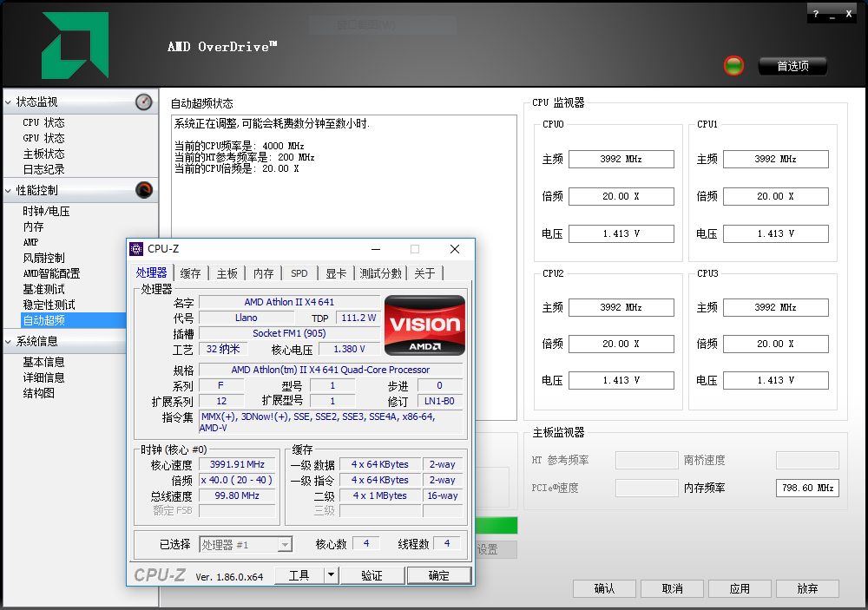
Task: Switch to the 缓存 tab in CPU-Z
Action: point(190,273)
